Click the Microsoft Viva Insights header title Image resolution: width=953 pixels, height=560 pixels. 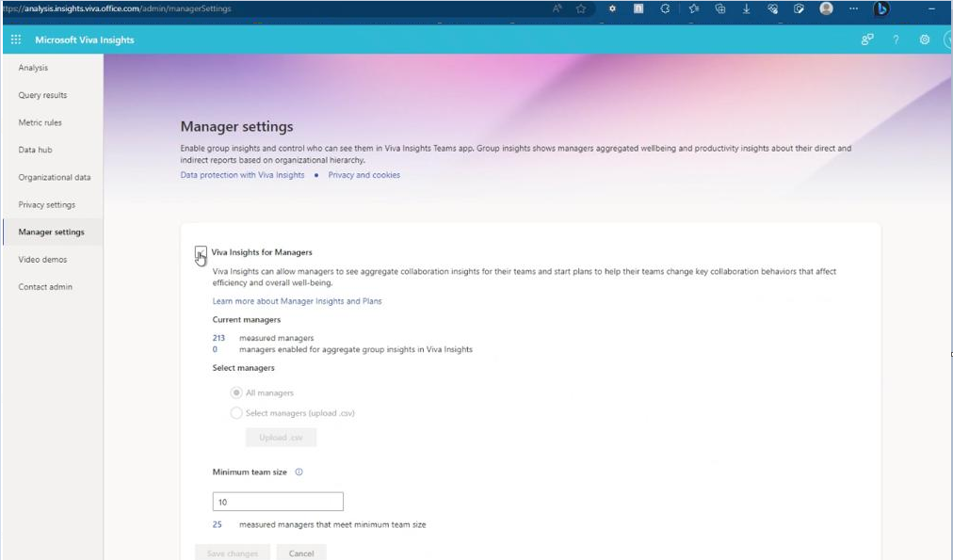click(85, 40)
